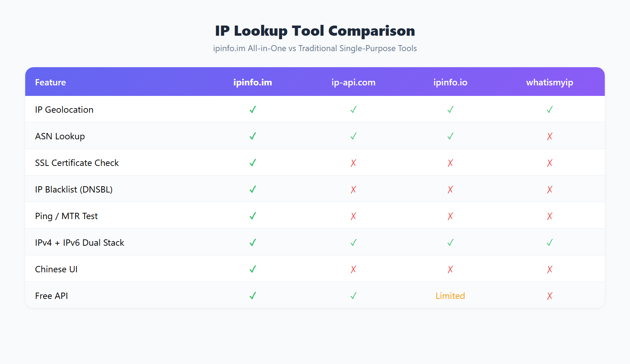Click the 'ip-api.com' column header
This screenshot has width=630, height=364.
pos(353,83)
